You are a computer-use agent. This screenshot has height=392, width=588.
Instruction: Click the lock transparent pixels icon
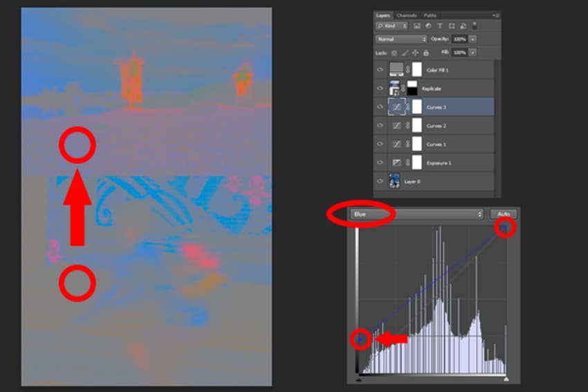(394, 53)
